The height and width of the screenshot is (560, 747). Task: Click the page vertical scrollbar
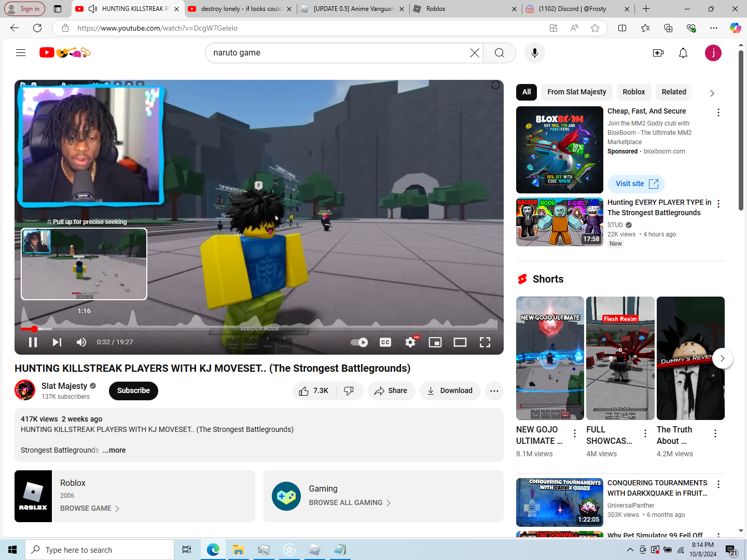click(x=741, y=130)
